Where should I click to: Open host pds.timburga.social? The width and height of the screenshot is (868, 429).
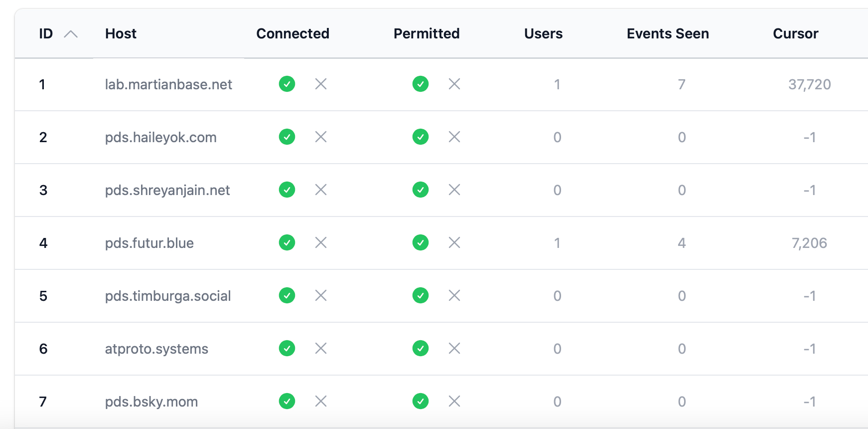pyautogui.click(x=168, y=296)
